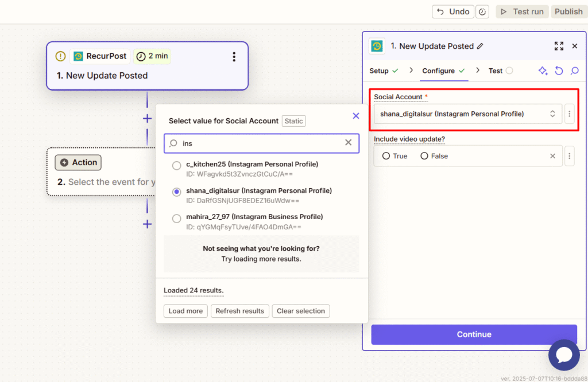
Task: Click the 'Social Account' field label
Action: [398, 96]
